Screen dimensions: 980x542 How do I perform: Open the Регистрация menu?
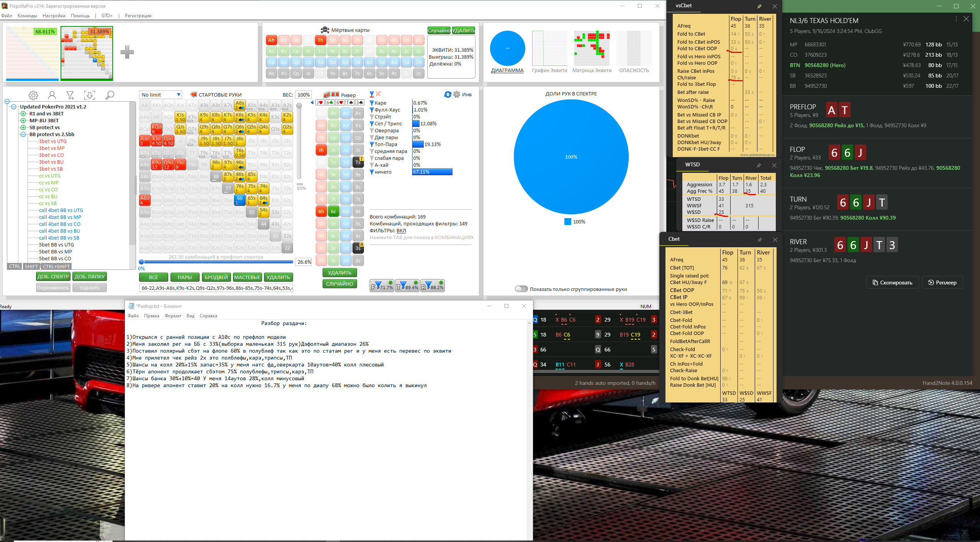click(138, 16)
